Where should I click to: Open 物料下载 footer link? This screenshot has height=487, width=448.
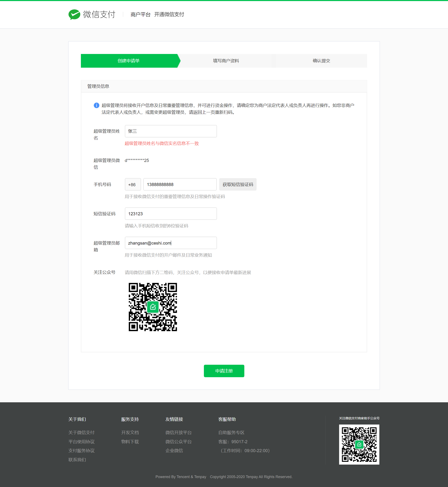pos(130,442)
